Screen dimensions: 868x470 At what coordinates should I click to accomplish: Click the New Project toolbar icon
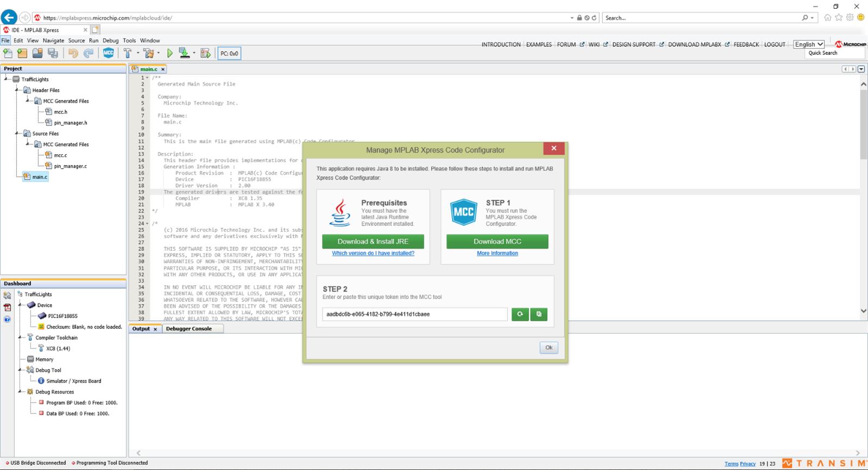[22, 53]
